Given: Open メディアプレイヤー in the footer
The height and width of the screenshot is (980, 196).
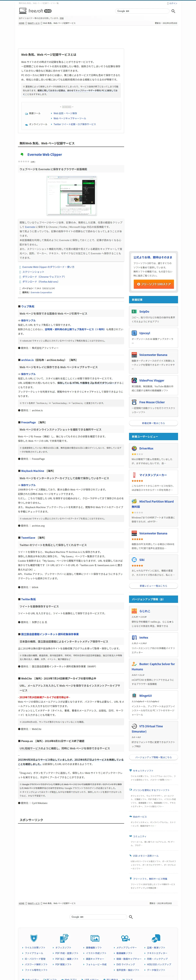Looking at the screenshot, I should coord(127,948).
